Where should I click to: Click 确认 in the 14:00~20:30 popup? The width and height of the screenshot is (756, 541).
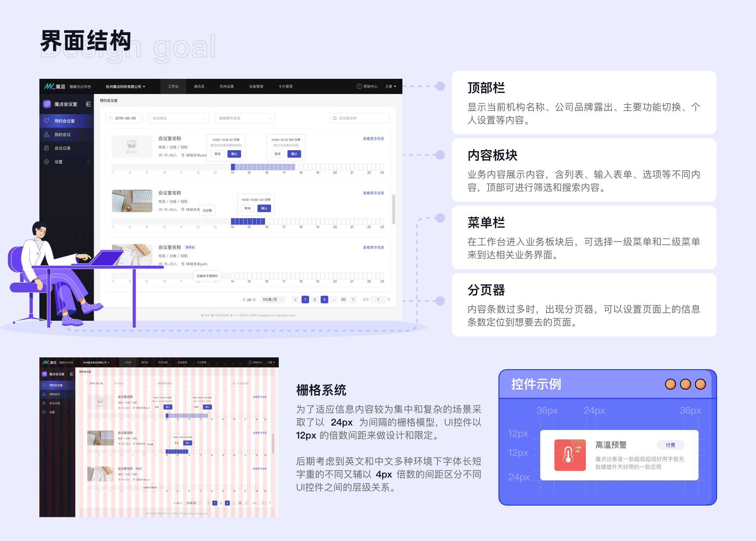pyautogui.click(x=294, y=154)
